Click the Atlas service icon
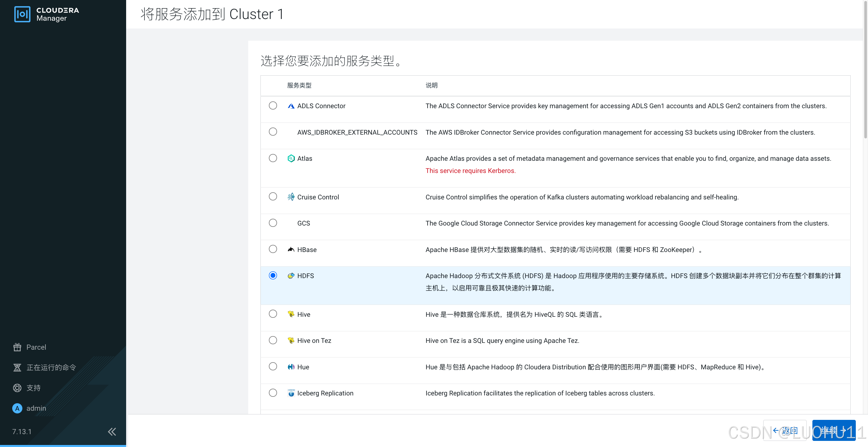 coord(291,158)
